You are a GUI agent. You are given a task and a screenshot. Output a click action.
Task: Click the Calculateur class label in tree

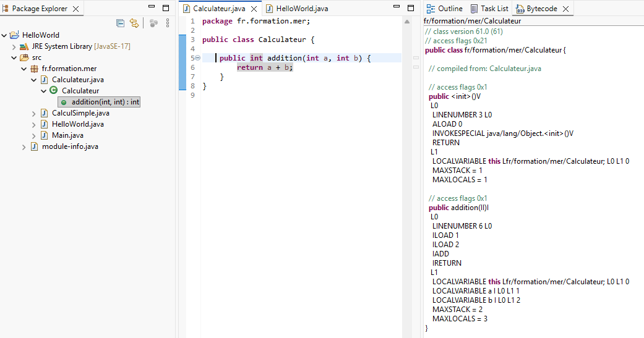pos(80,91)
